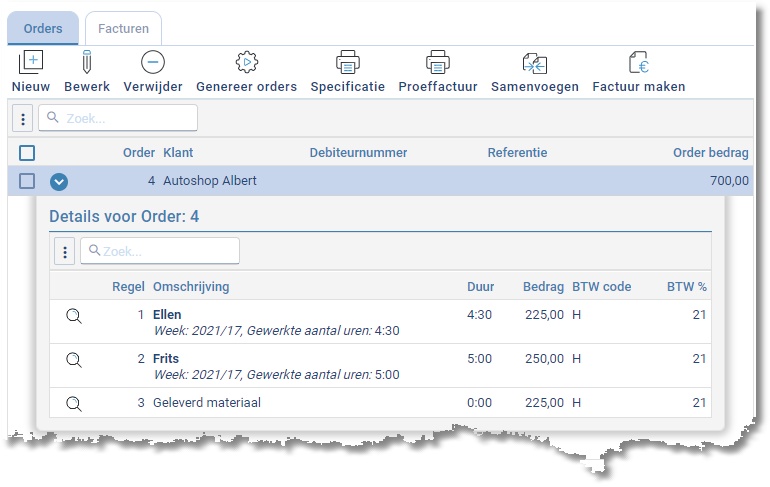
Task: Click the Samenvoegen merge icon
Action: 535,63
